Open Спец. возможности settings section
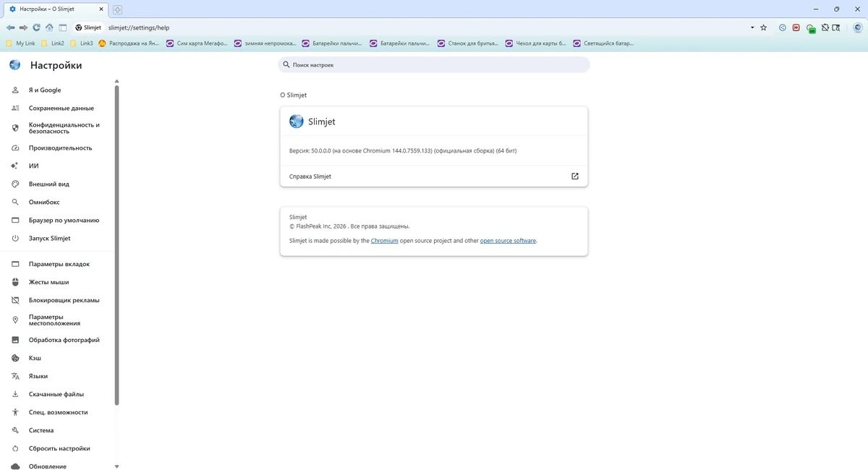 (58, 412)
